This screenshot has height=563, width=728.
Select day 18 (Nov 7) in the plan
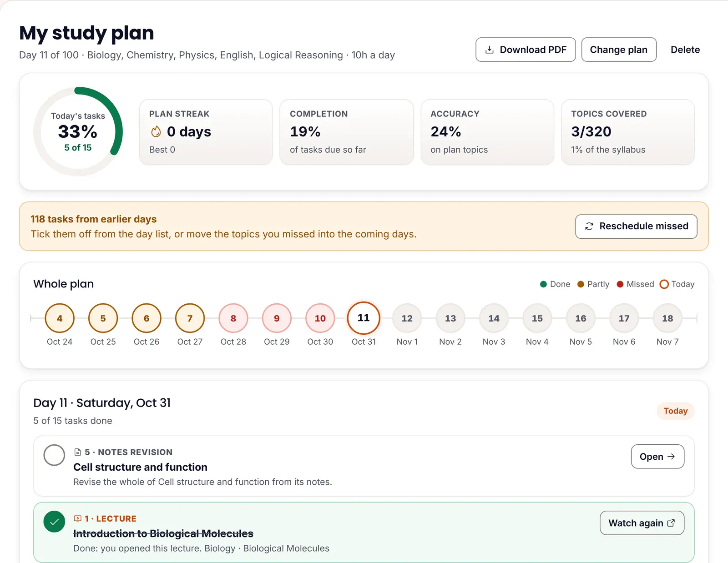tap(667, 318)
